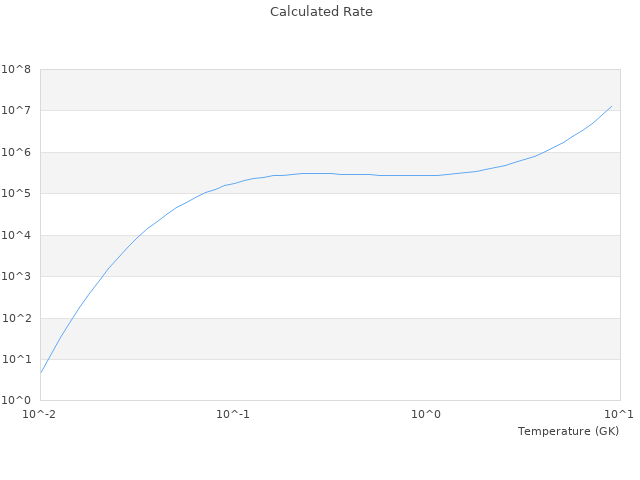
Task: Click the gray band between 10^3 and 10^4
Action: (330, 256)
